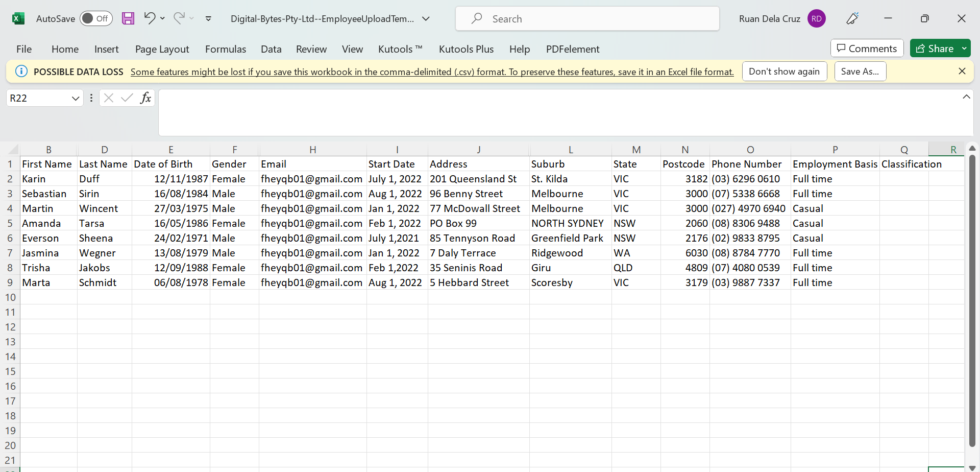Toggle the AutoSave switch

(x=96, y=19)
